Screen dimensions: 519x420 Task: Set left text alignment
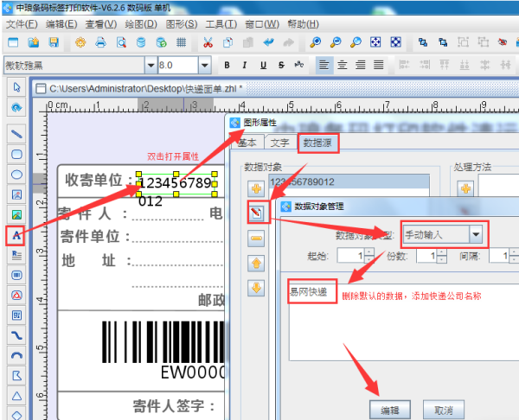[324, 65]
